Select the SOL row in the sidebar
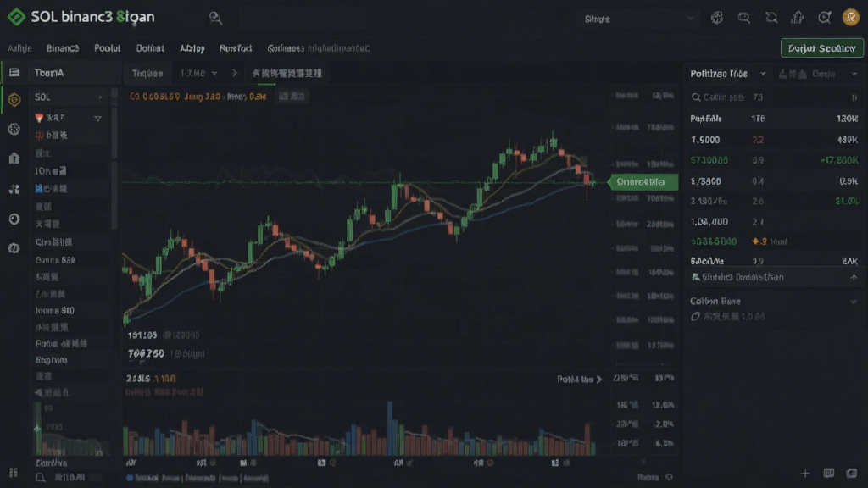The image size is (868, 488). click(69, 97)
